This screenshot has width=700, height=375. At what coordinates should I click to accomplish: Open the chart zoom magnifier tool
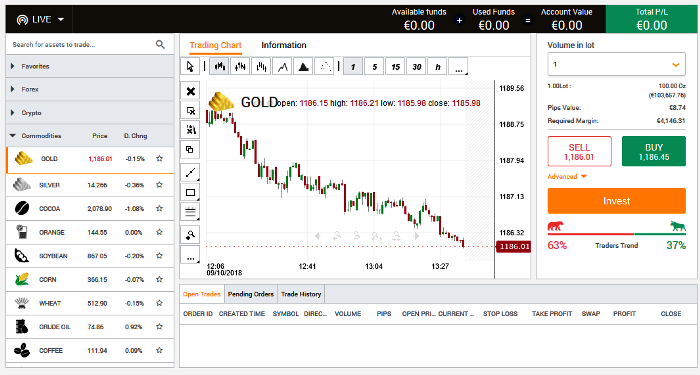190,234
